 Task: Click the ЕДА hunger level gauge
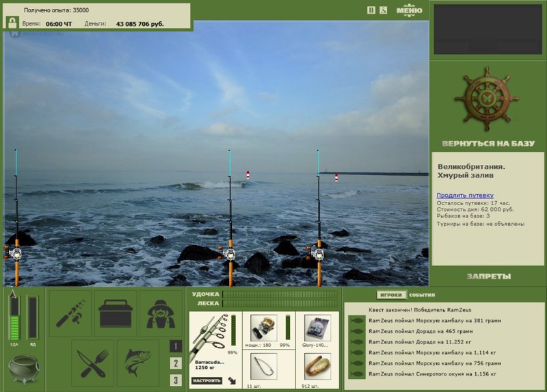pos(14,317)
